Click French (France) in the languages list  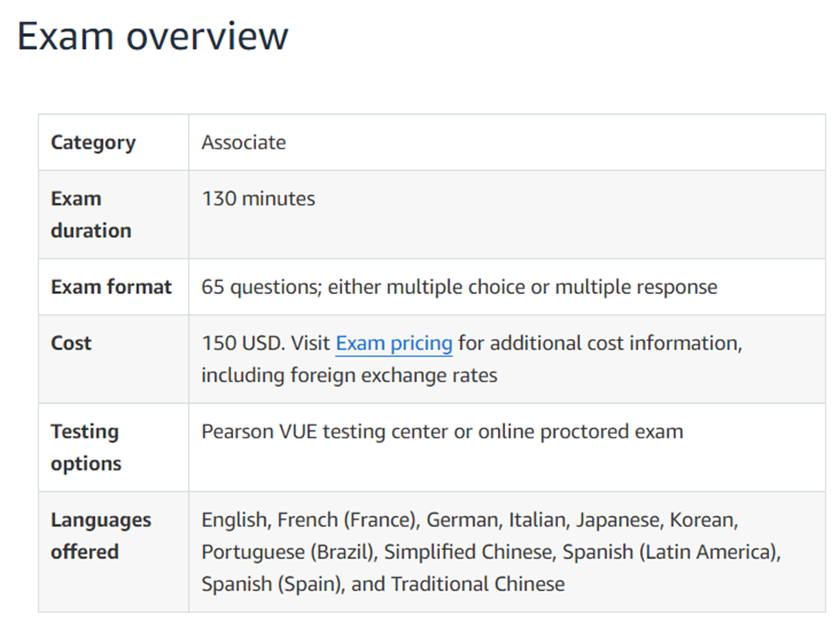[348, 520]
